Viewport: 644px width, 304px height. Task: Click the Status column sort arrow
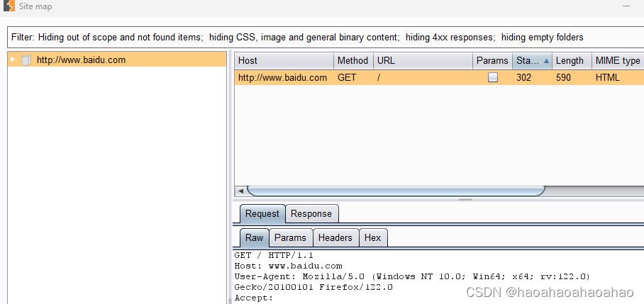[546, 61]
